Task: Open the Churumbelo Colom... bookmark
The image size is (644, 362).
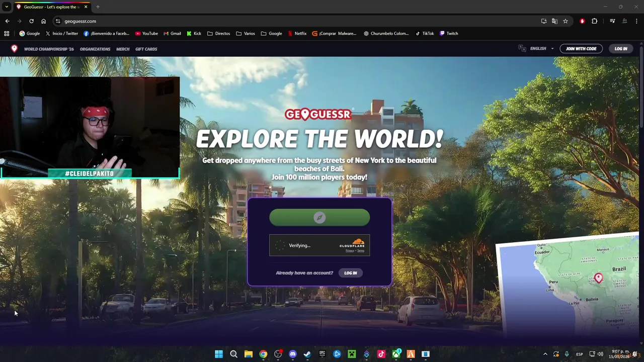Action: click(386, 34)
